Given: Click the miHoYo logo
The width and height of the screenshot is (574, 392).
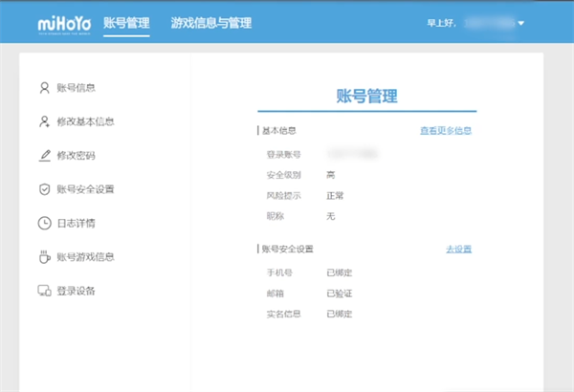Looking at the screenshot, I should (65, 22).
